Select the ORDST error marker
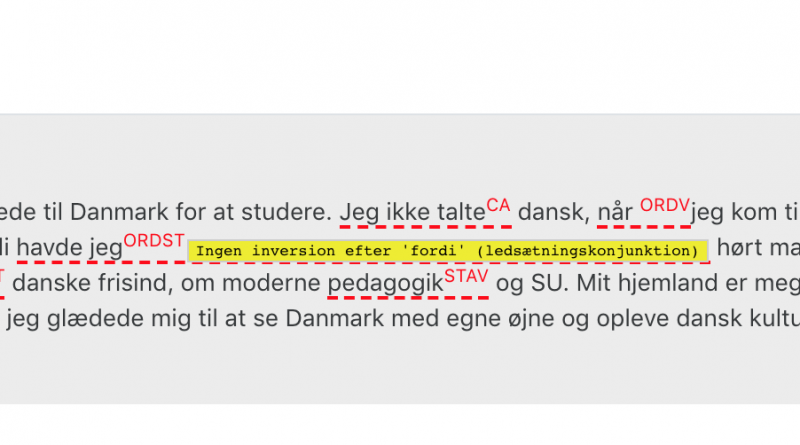Viewport: 800px width, 445px height. tap(154, 241)
